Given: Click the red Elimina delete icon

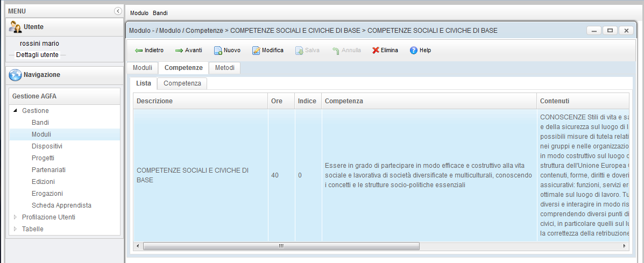Looking at the screenshot, I should point(376,51).
